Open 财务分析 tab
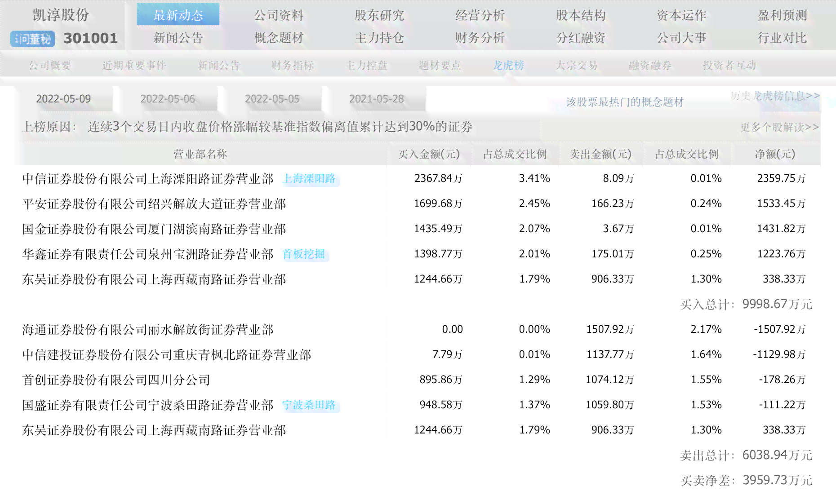Viewport: 836px width, 504px height. coord(480,38)
